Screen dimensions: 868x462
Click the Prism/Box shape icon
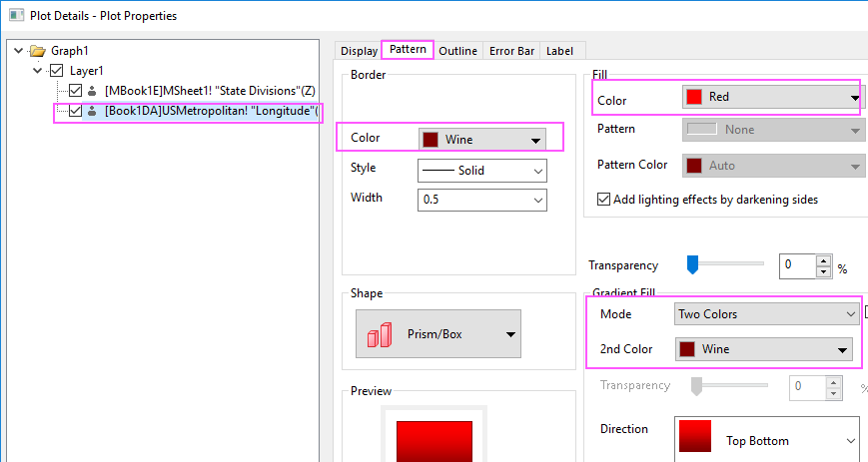point(380,334)
